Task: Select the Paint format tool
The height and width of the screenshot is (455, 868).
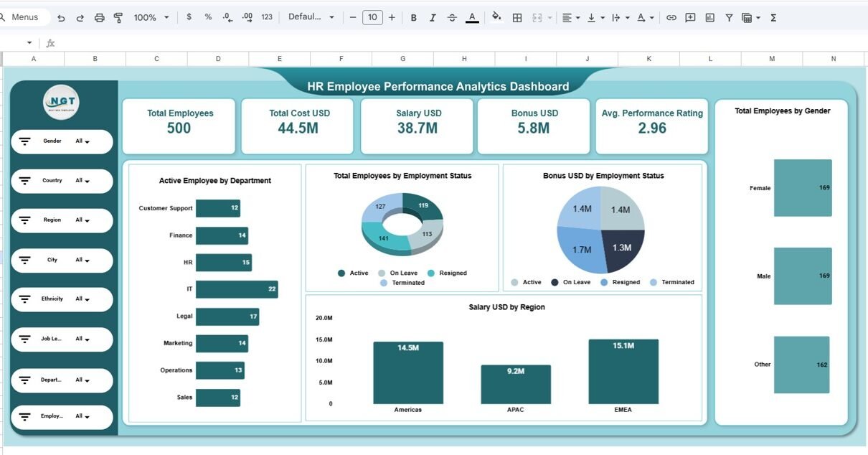Action: (118, 17)
